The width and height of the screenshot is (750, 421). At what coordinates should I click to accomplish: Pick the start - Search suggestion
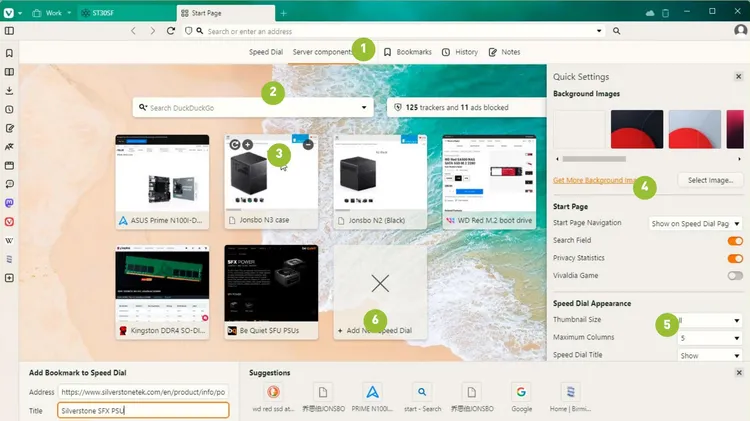point(422,398)
